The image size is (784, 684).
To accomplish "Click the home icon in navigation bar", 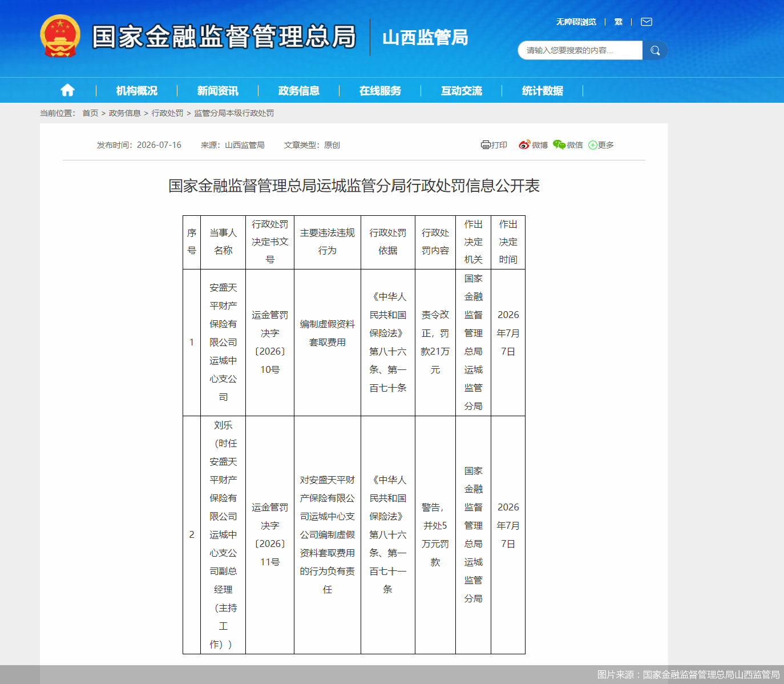I will tap(67, 90).
